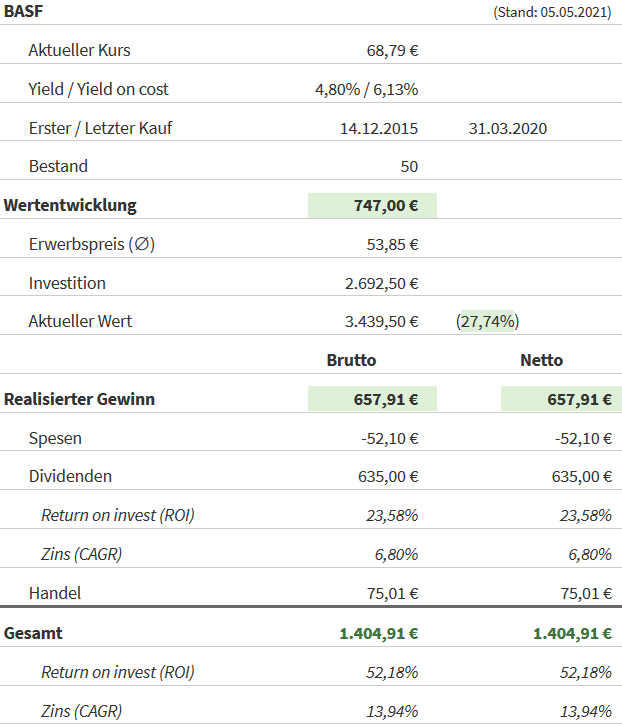622x726 pixels.
Task: Select the Brutto column header
Action: [352, 360]
